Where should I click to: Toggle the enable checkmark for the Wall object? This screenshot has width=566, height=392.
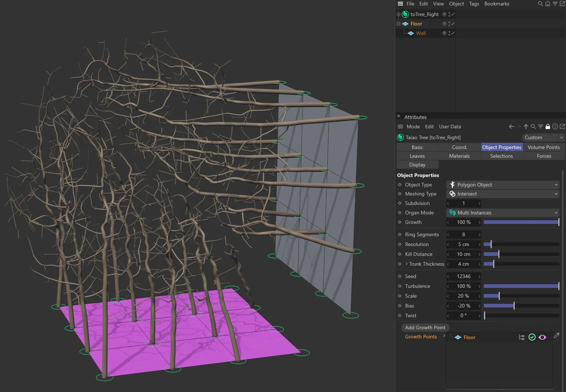coord(453,33)
